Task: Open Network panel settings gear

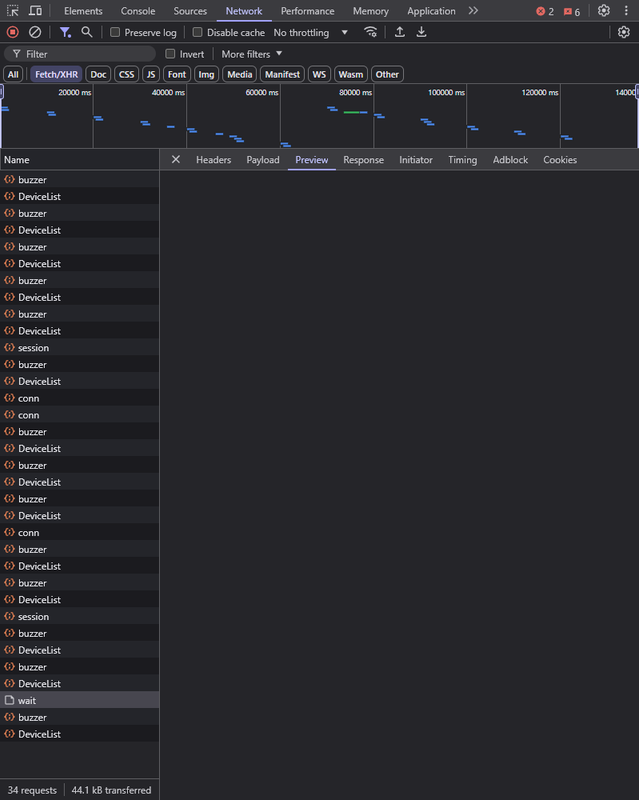Action: [x=624, y=32]
